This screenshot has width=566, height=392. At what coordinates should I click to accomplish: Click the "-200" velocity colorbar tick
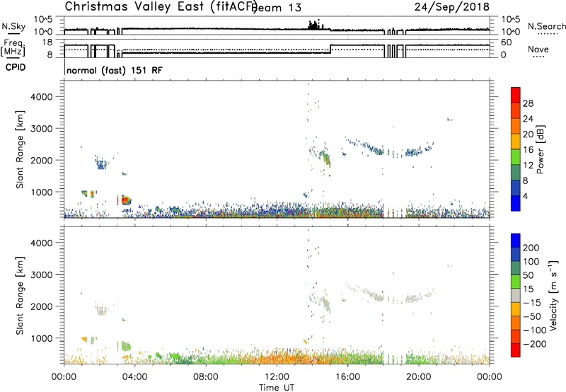point(535,344)
